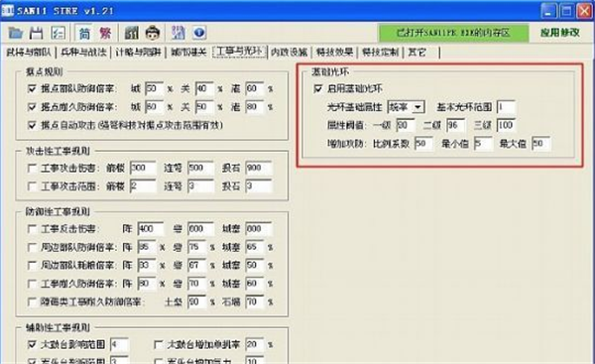Open the 其它 tab
This screenshot has width=595, height=364.
click(x=417, y=52)
